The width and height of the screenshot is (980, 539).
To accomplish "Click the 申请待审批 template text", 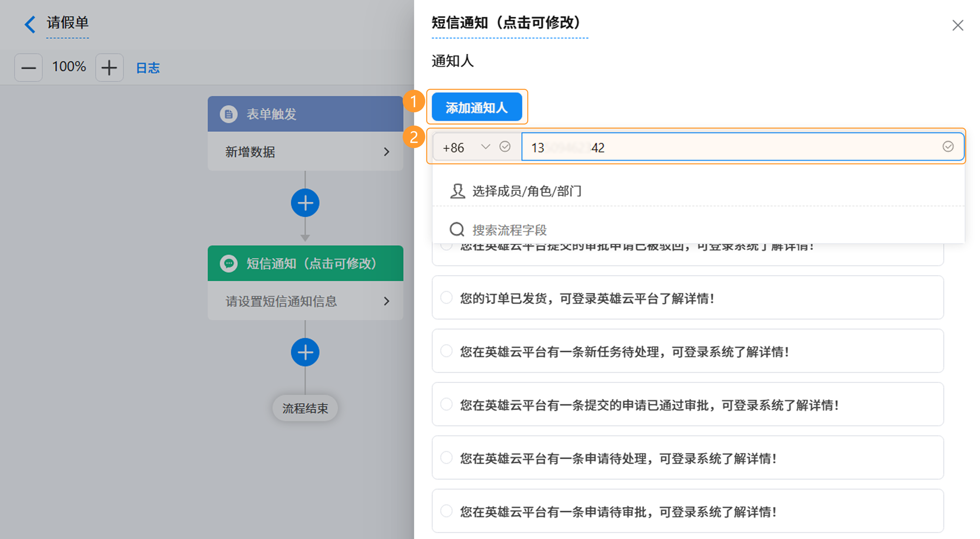I will pyautogui.click(x=618, y=512).
